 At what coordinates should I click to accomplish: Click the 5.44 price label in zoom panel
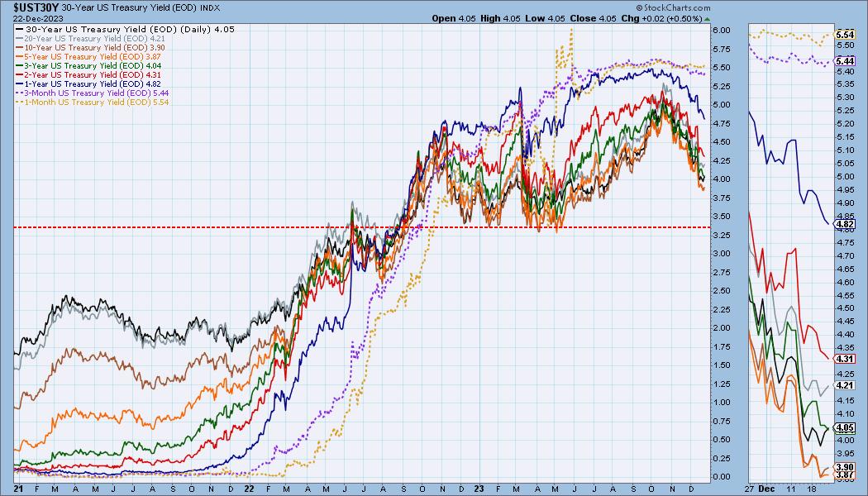846,61
